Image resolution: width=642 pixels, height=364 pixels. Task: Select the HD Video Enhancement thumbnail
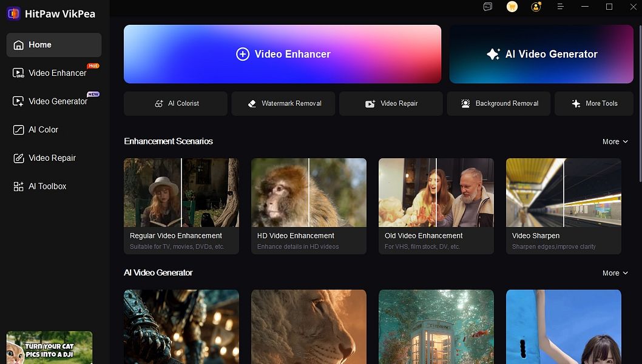tap(309, 192)
